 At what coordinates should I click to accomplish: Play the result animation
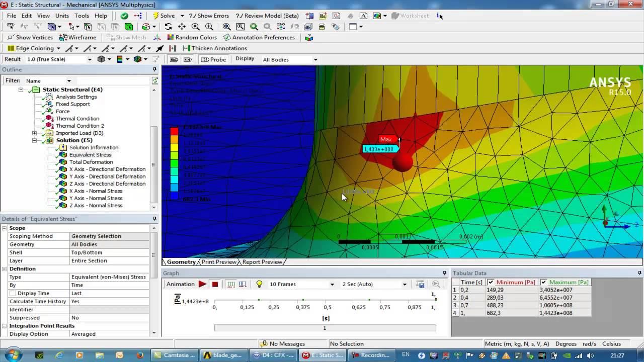(202, 284)
